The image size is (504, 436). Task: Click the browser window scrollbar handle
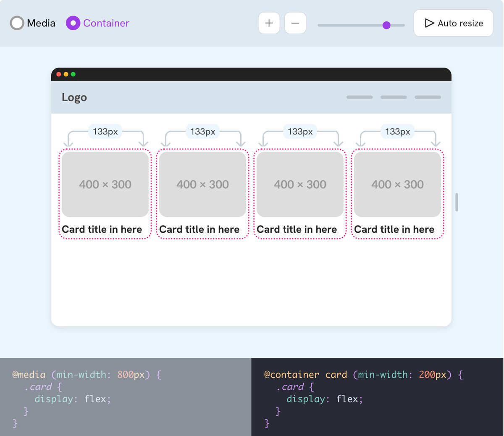point(456,202)
